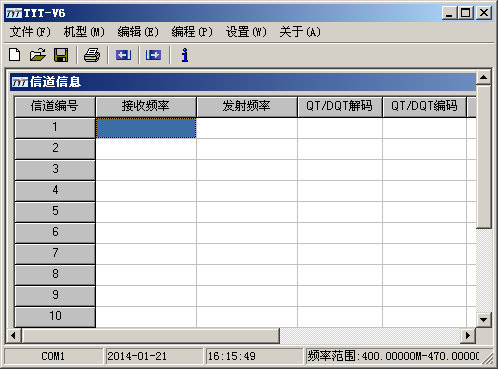Screen dimensions: 498x369
Task: Click the 频率范围 status bar text
Action: (393, 356)
